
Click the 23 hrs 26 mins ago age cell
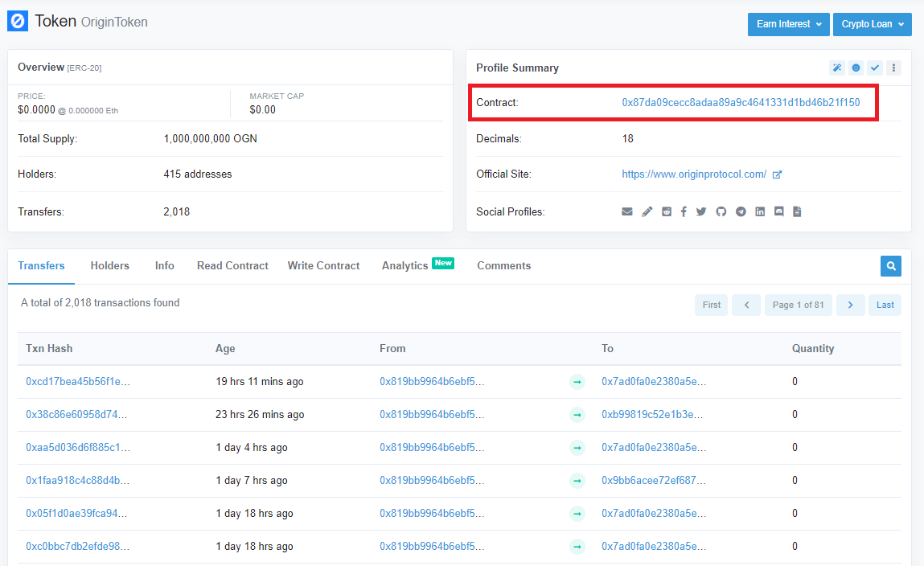point(260,415)
